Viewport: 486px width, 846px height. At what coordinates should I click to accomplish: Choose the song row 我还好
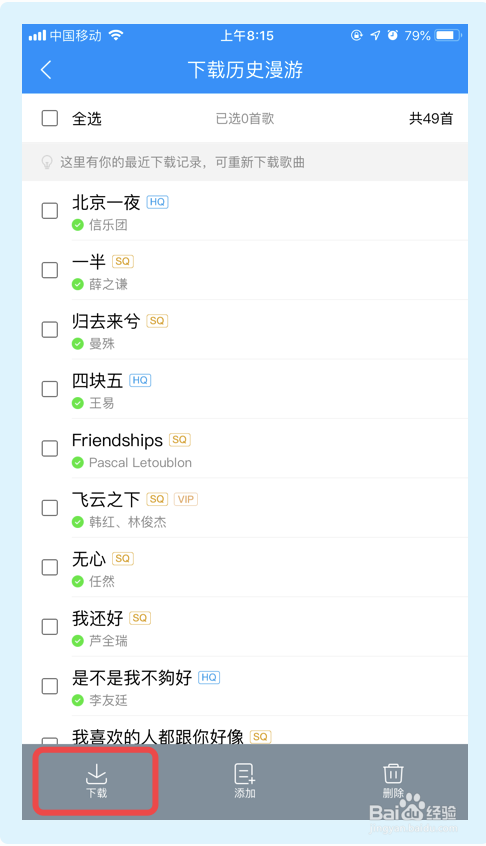pos(245,626)
